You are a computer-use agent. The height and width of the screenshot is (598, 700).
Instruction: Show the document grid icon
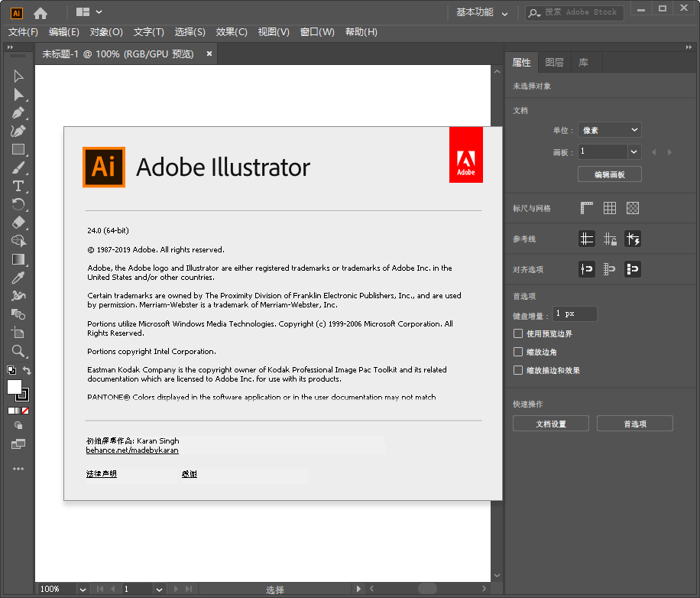point(610,208)
